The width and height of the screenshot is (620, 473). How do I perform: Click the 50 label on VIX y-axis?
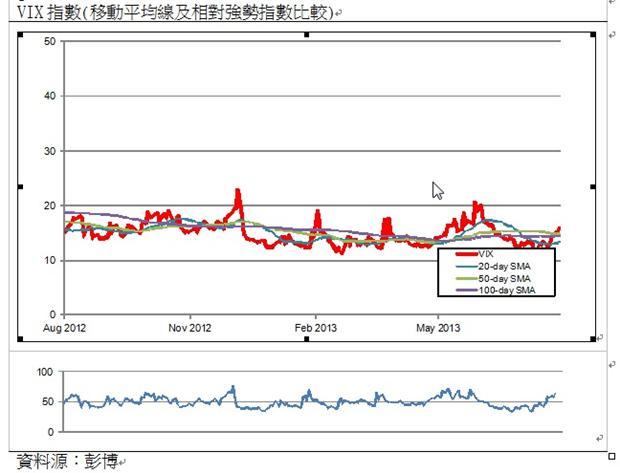coord(49,42)
